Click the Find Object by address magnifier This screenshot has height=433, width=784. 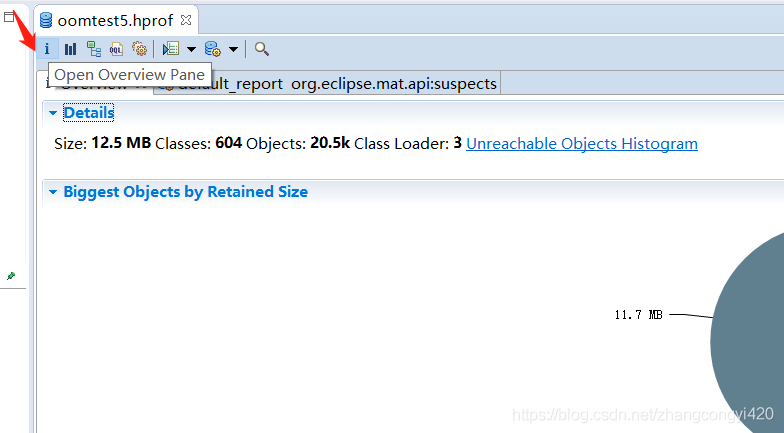click(262, 49)
